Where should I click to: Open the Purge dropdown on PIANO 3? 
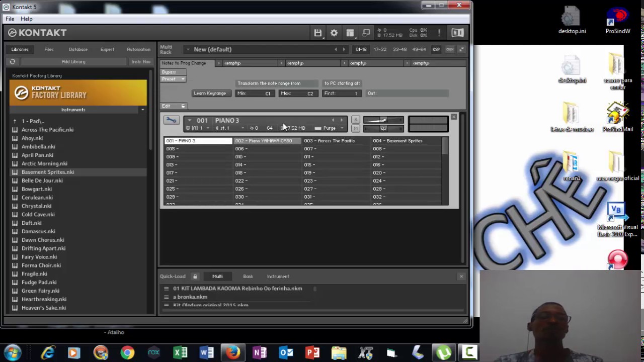pos(329,128)
